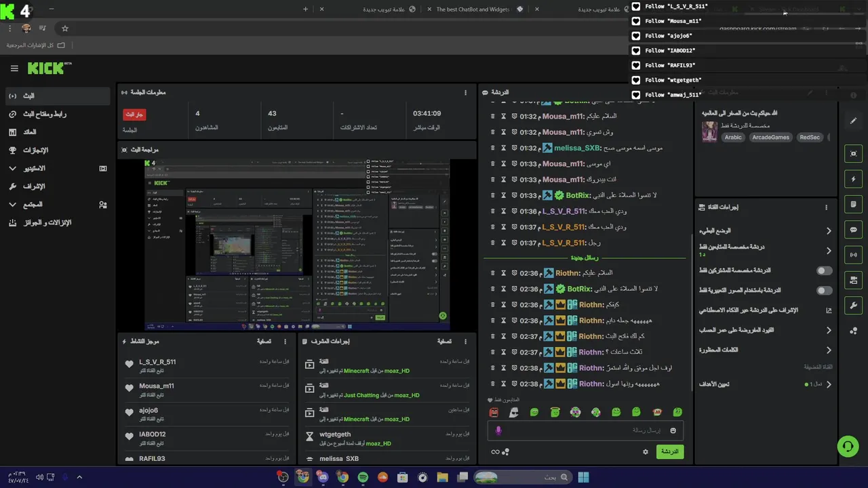Click the screen capture icon in right toolbar
Viewport: 868px width, 488px height.
[x=854, y=154]
